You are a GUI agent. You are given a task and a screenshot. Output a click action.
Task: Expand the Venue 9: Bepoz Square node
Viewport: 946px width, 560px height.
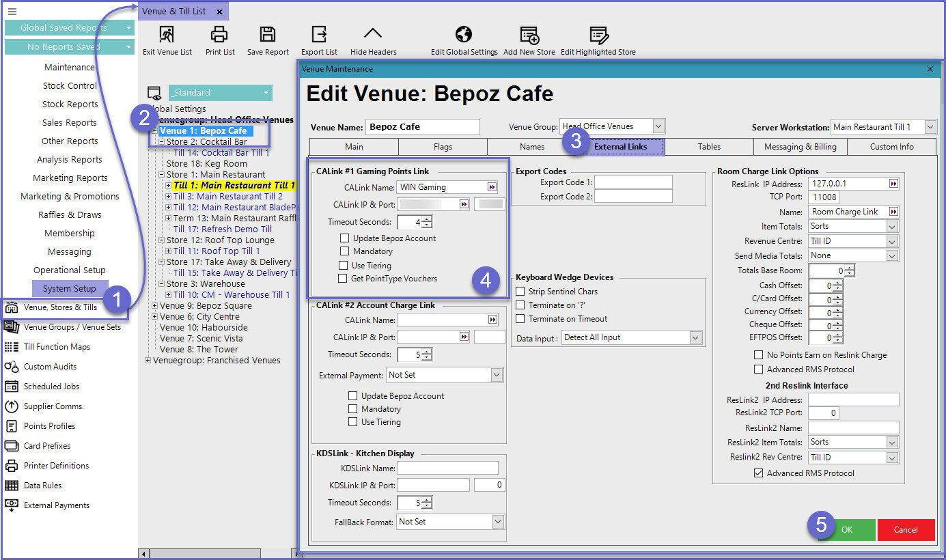pyautogui.click(x=155, y=306)
